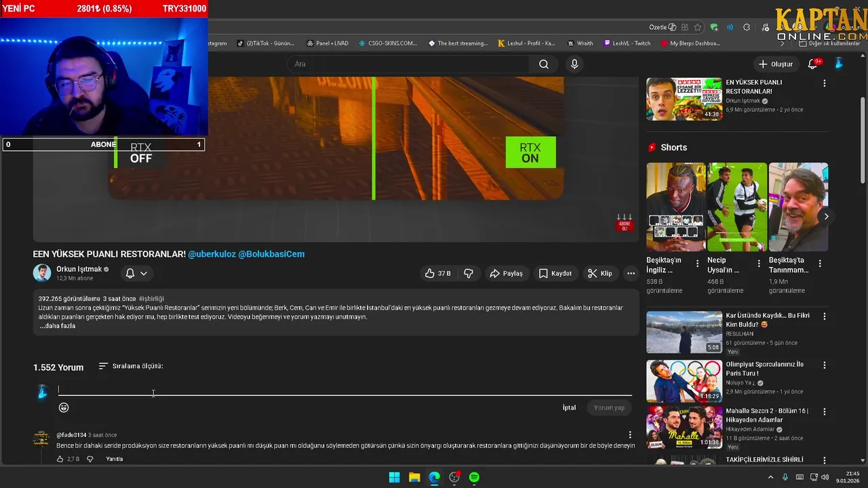Expand the description with ...daha fazla

click(x=58, y=326)
